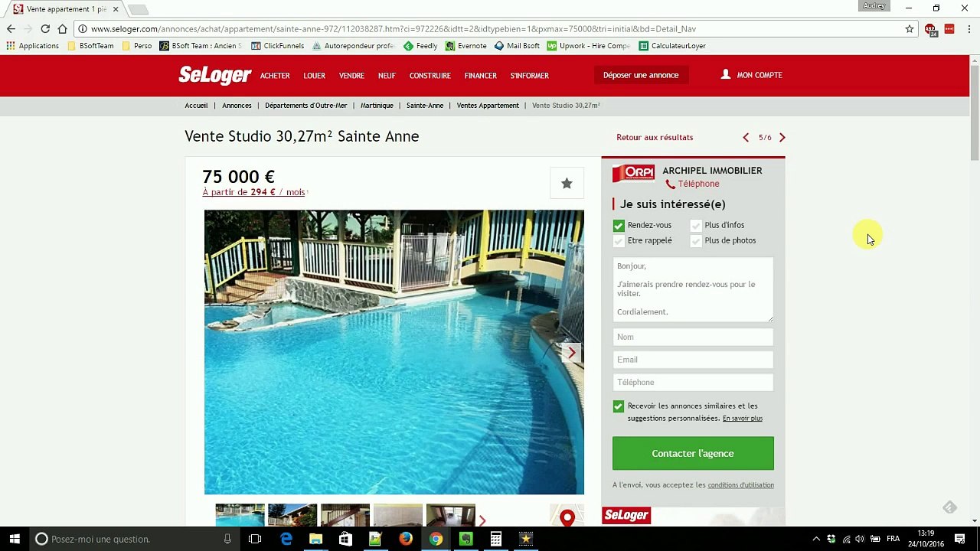Open Evernote from taskbar
This screenshot has height=551, width=980.
(465, 539)
